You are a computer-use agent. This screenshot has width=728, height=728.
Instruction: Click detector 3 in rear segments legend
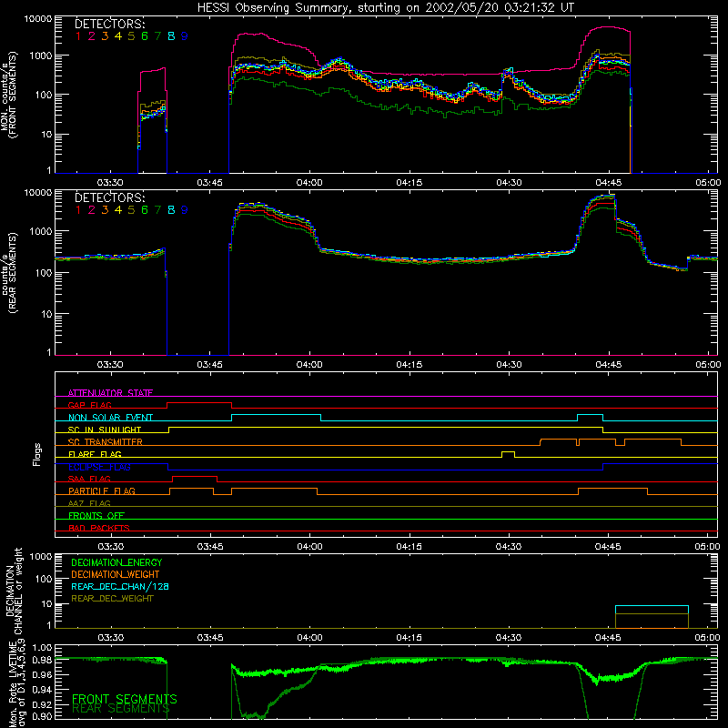click(105, 210)
